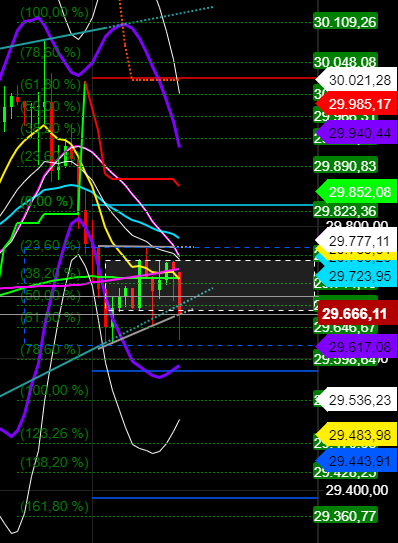Viewport: 398px width, 543px height.
Task: Select the 29.400,00 price axis label
Action: click(357, 490)
